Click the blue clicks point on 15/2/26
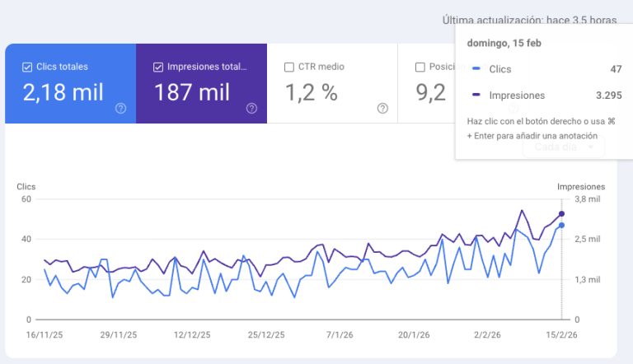The image size is (633, 364). [561, 225]
